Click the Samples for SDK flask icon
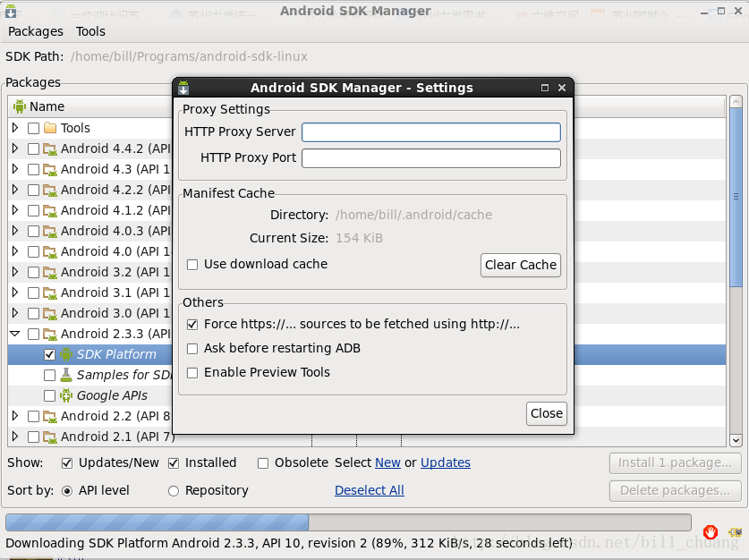Viewport: 749px width, 560px height. [x=66, y=375]
